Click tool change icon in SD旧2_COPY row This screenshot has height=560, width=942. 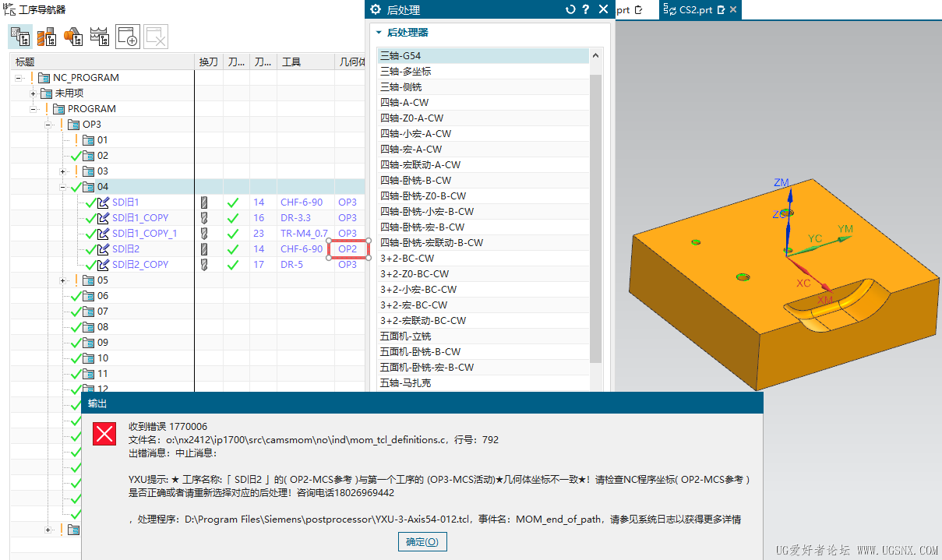(204, 265)
